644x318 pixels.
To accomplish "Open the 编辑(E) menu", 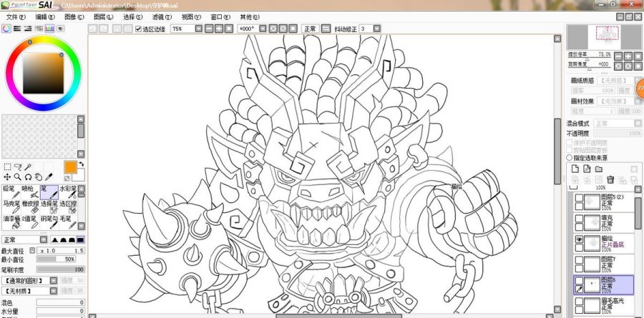I will tap(45, 17).
